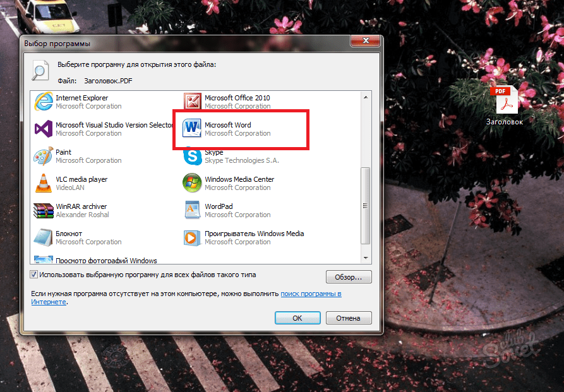Image resolution: width=564 pixels, height=392 pixels.
Task: Select the Просмотр фотографий Windows label
Action: click(107, 260)
